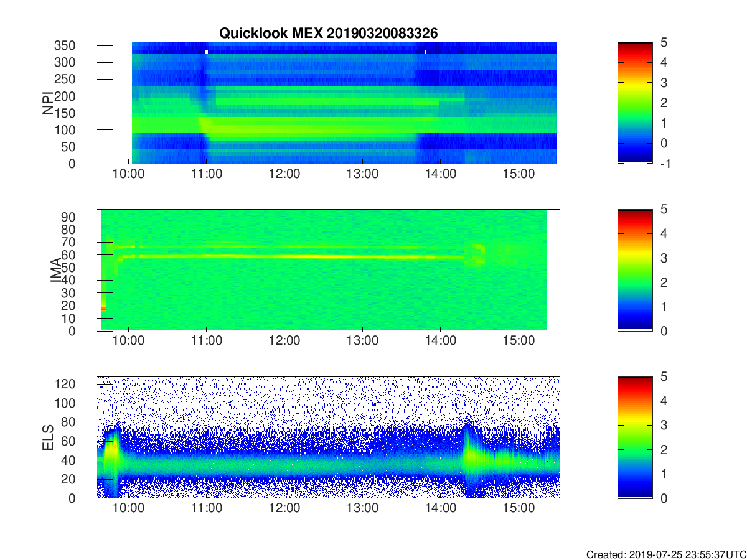This screenshot has width=747, height=560.
Task: Click 10:00 time label under IMA plot
Action: point(129,341)
